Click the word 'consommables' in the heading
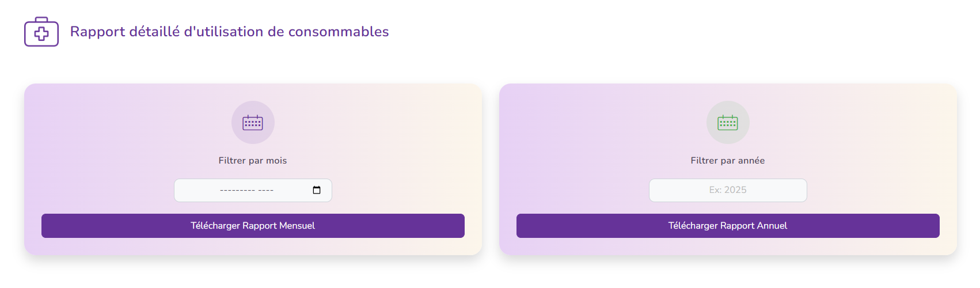 pyautogui.click(x=338, y=32)
